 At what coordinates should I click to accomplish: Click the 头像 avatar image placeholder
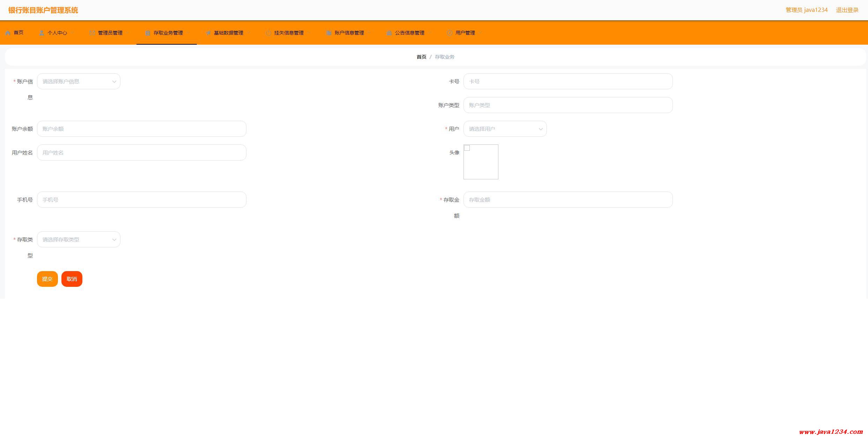click(x=481, y=162)
